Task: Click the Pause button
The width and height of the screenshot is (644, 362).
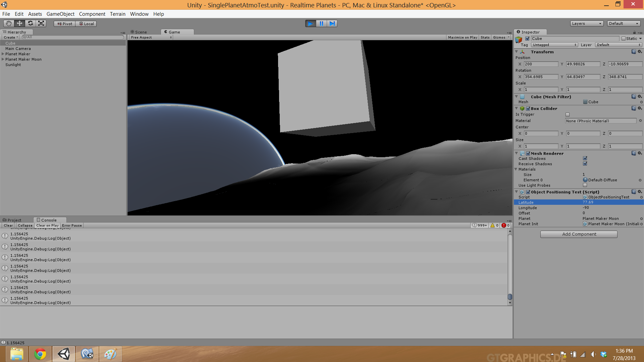Action: 321,23
